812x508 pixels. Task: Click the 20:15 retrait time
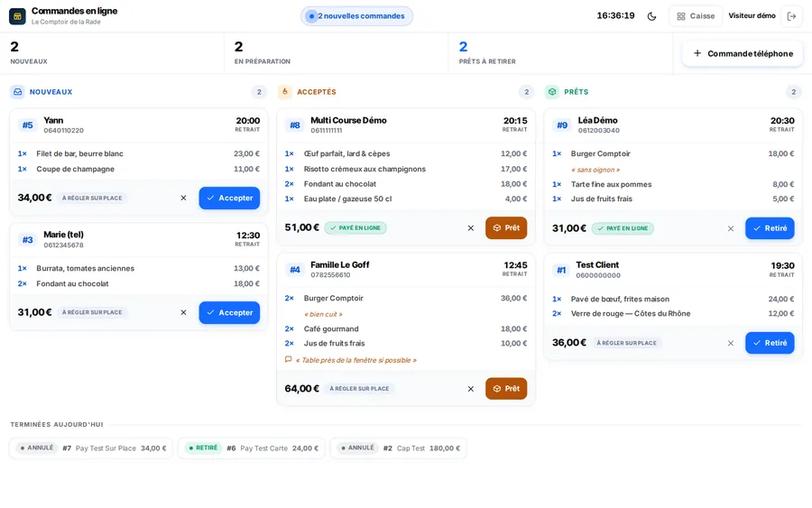515,121
